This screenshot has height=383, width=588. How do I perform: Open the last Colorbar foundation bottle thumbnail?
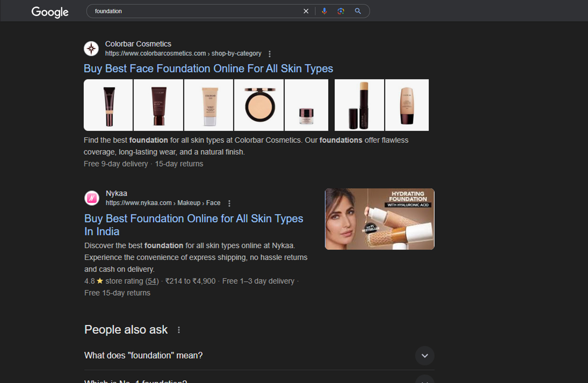[407, 105]
